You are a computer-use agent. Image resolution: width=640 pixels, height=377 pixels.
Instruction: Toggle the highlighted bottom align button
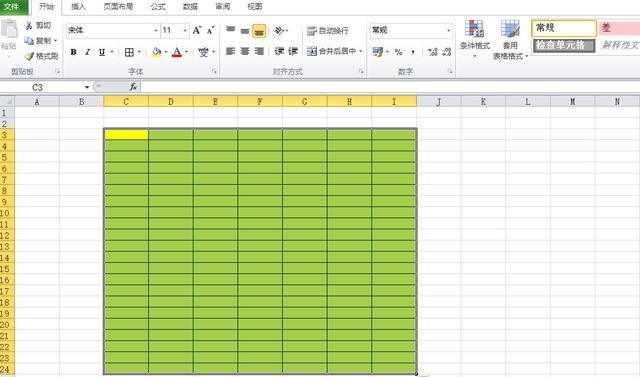pyautogui.click(x=259, y=31)
